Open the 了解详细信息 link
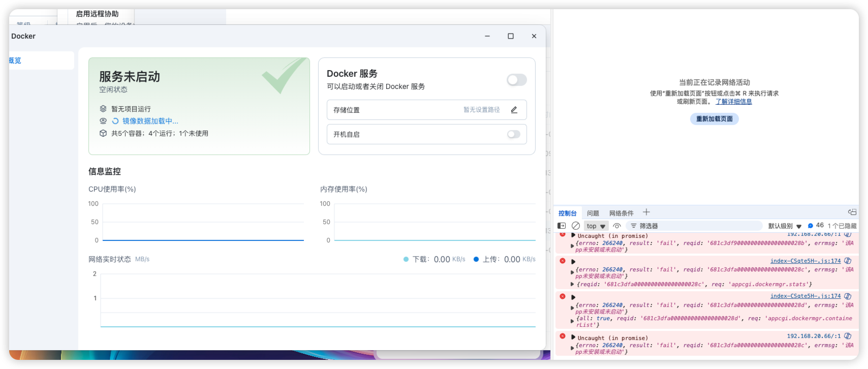The width and height of the screenshot is (868, 369). coord(733,102)
